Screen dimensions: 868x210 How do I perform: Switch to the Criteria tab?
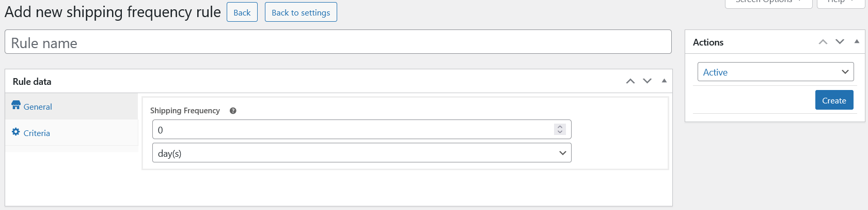pos(37,133)
